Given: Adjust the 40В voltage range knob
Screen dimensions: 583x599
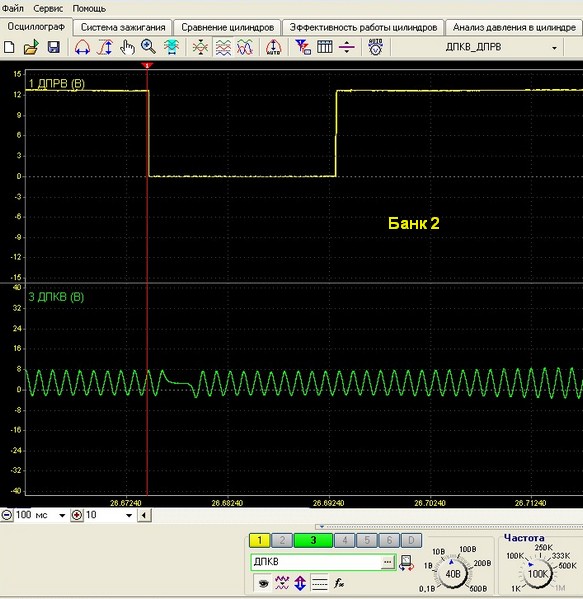Looking at the screenshot, I should 453,574.
